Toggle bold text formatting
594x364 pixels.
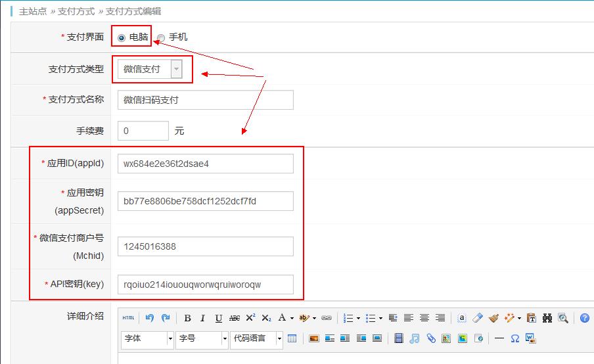187,318
